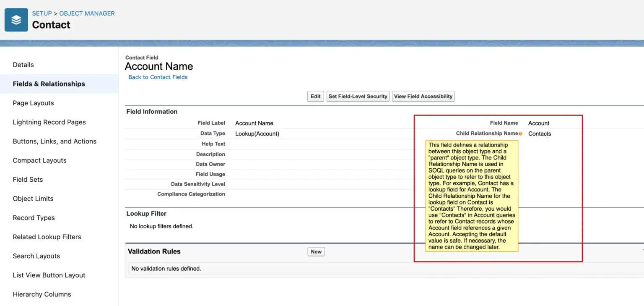Click the yellow Child Relationship help tooltip

click(x=472, y=196)
